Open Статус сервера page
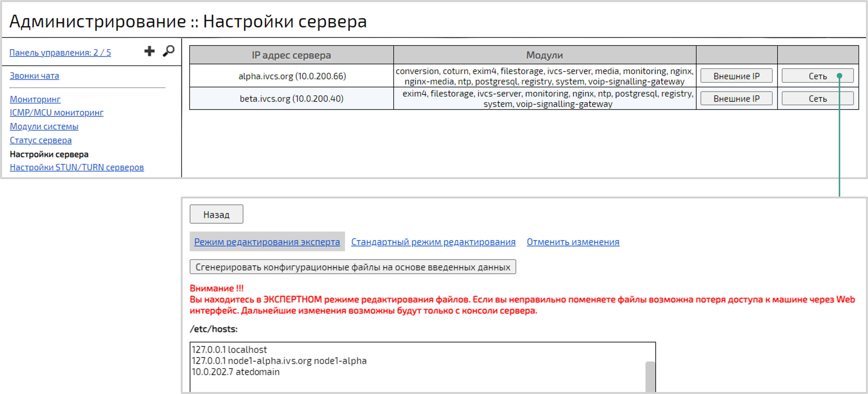 coord(41,140)
